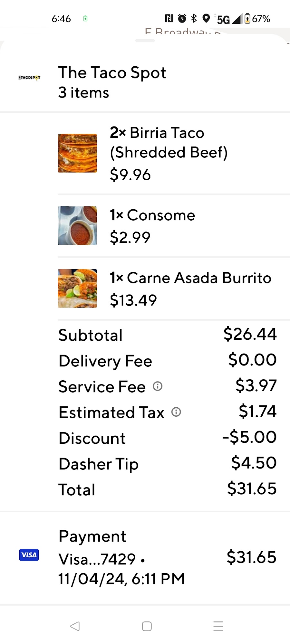Open The Taco Spot store name

click(112, 72)
